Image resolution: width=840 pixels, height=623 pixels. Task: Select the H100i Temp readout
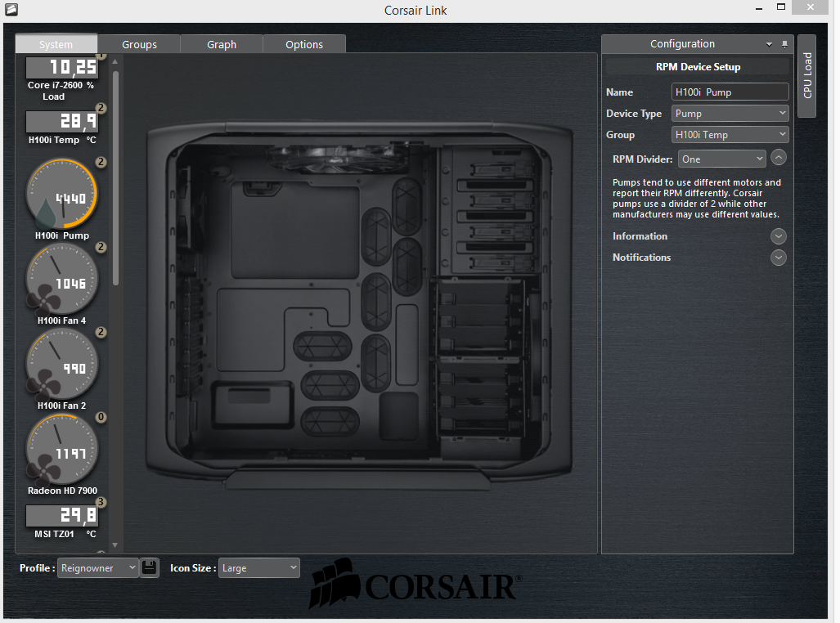[61, 122]
